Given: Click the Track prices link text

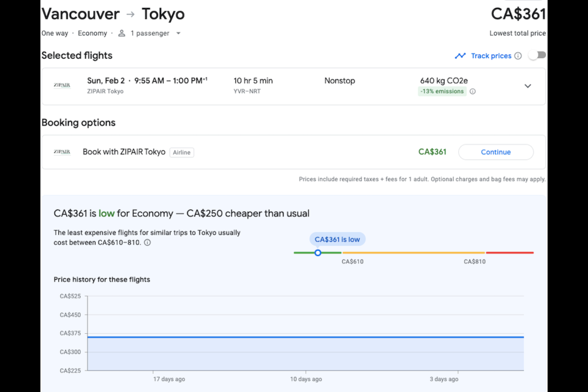Looking at the screenshot, I should pyautogui.click(x=491, y=56).
